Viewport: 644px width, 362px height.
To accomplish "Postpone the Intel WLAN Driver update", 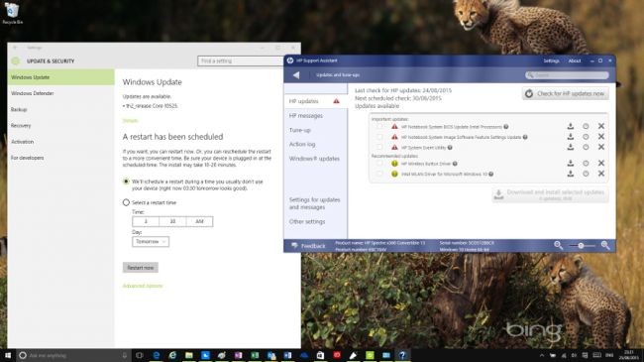I will pos(586,174).
